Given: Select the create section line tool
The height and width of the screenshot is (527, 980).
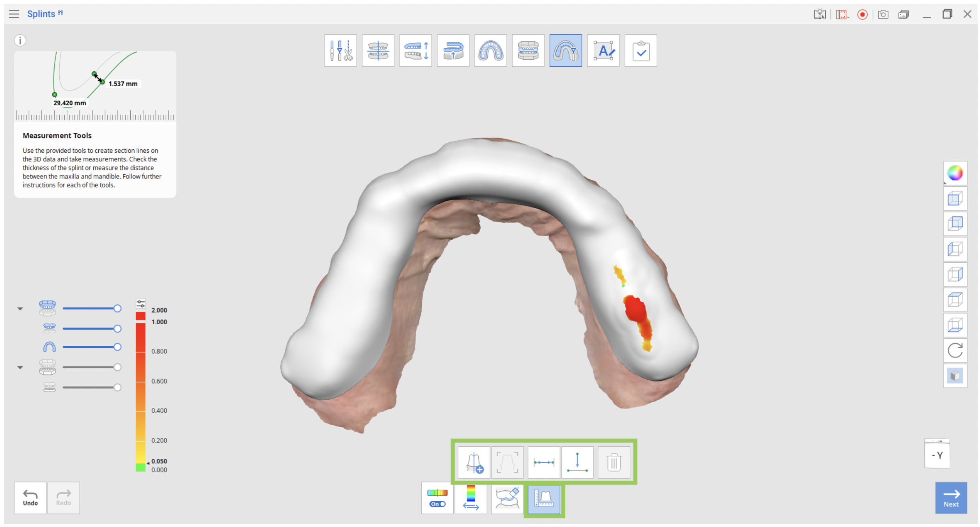Looking at the screenshot, I should point(474,462).
